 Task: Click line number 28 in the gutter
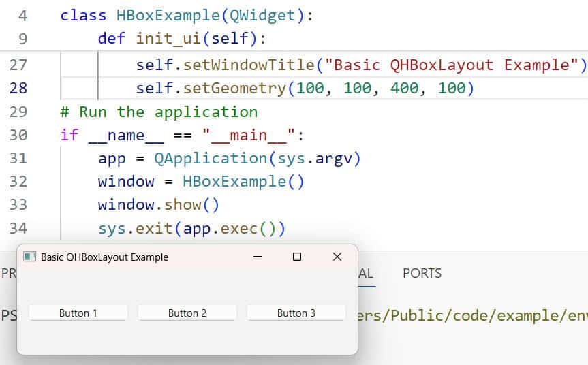[x=18, y=89]
